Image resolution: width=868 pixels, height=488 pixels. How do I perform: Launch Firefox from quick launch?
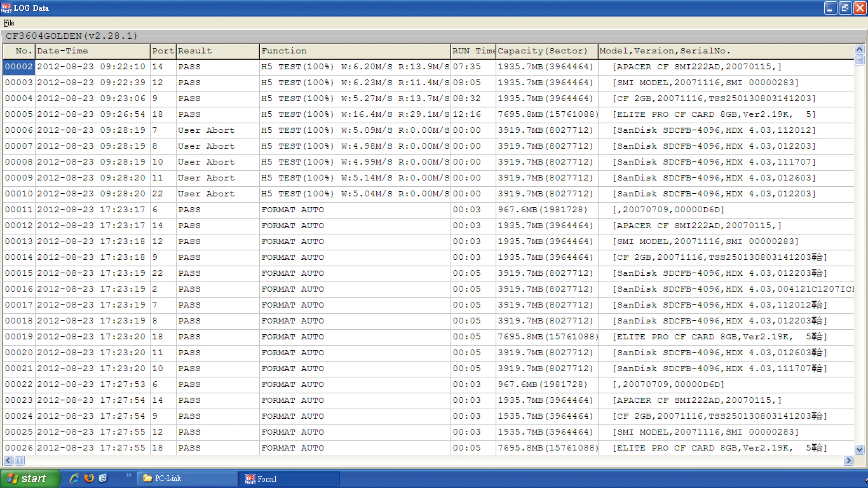coord(89,478)
